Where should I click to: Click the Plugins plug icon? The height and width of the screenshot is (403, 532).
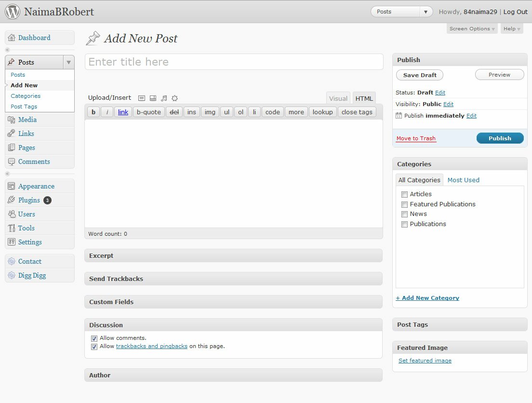tap(12, 200)
